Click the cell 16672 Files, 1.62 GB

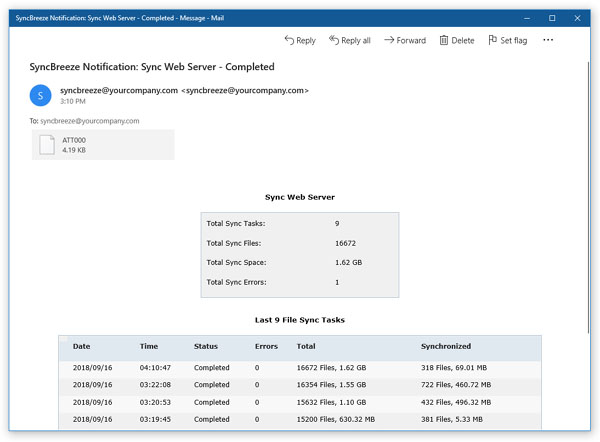(x=331, y=368)
